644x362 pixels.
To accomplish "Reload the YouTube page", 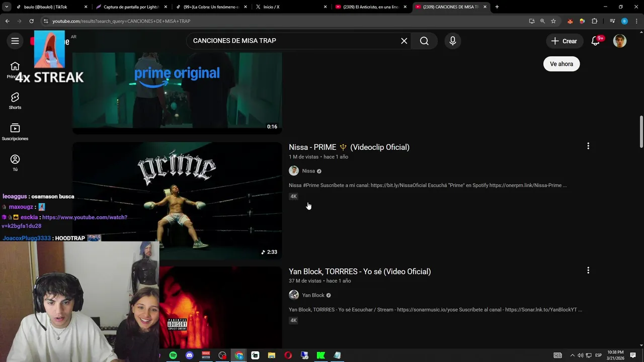I will point(31,21).
